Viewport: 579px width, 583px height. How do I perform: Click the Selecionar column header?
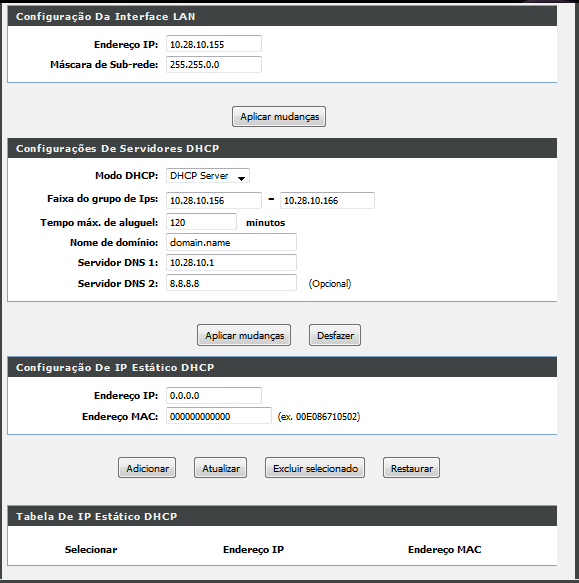tap(91, 550)
